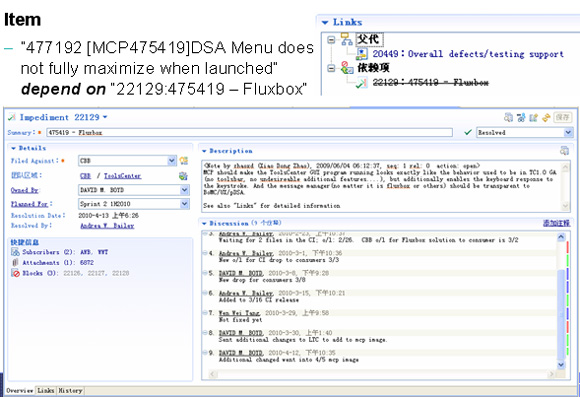Open the Owned By DAVID M. BOYD dropdown
The height and width of the screenshot is (397, 580).
tap(184, 190)
